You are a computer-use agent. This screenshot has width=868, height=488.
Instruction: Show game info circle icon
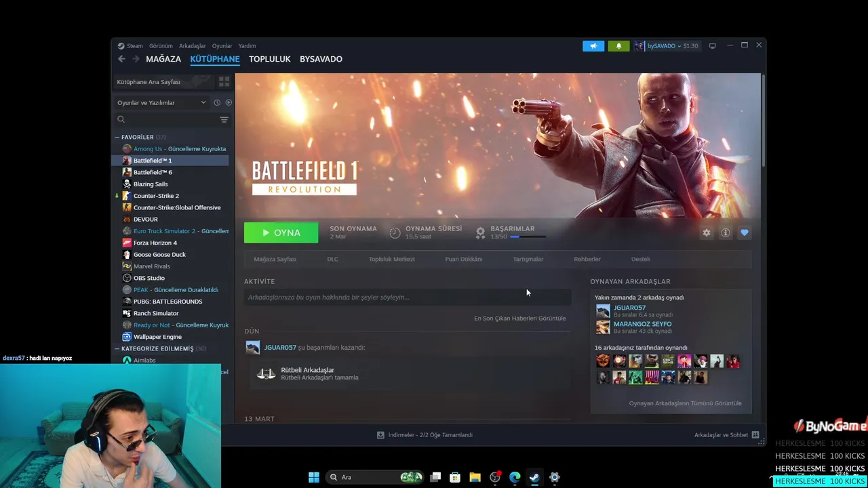click(726, 232)
